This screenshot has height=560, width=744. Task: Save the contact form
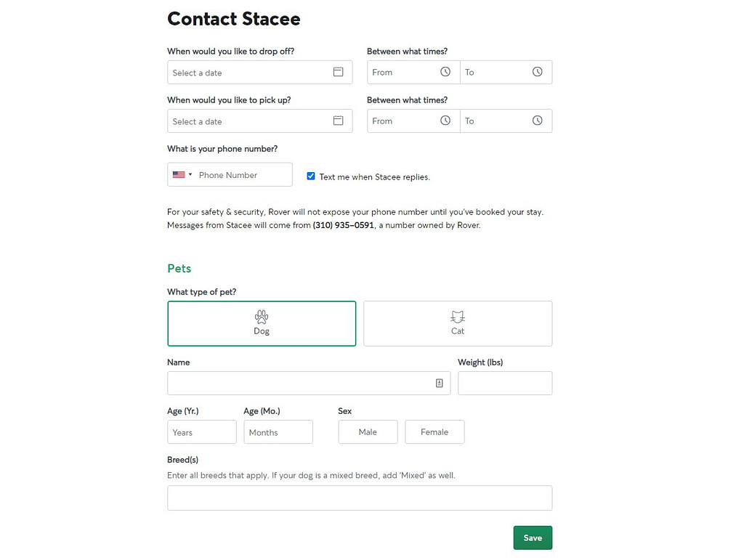[x=533, y=537]
